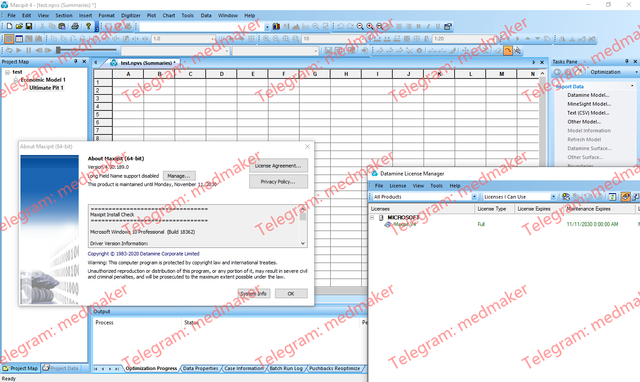Open Help with the question mark icon
Viewport: 640px width, 382px height.
(x=88, y=26)
